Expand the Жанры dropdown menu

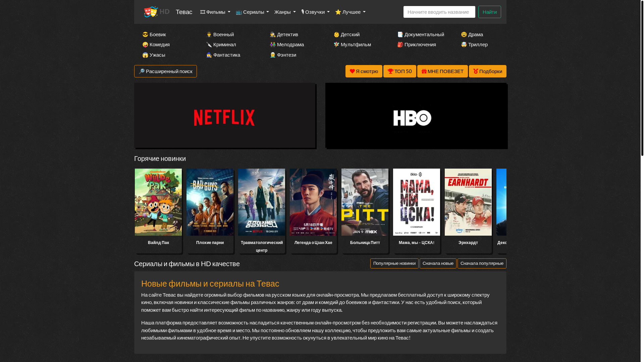click(285, 12)
